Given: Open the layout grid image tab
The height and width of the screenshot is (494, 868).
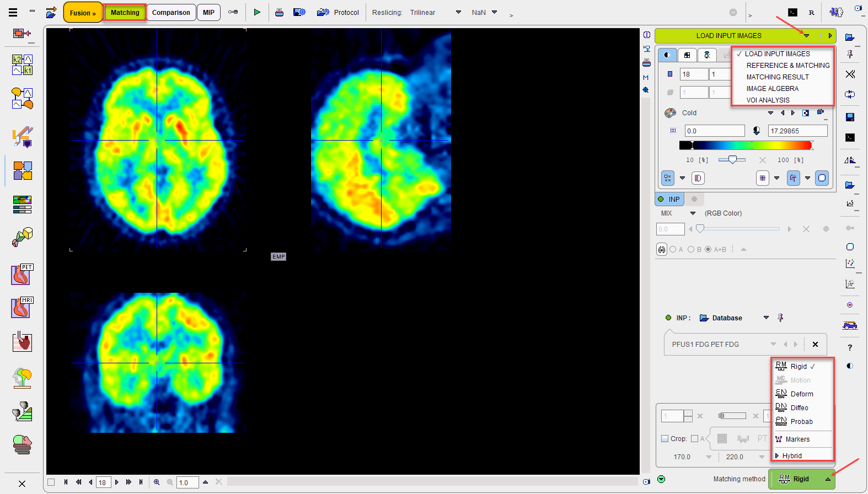Looking at the screenshot, I should (687, 55).
